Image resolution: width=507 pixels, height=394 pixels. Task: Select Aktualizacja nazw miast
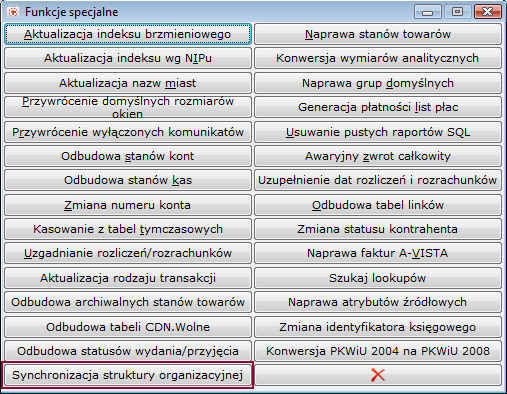[x=128, y=83]
